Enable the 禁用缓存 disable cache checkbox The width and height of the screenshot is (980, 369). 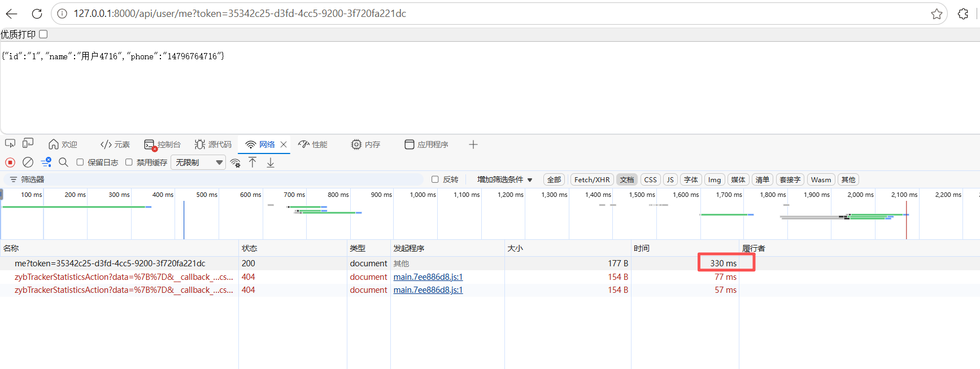[129, 162]
